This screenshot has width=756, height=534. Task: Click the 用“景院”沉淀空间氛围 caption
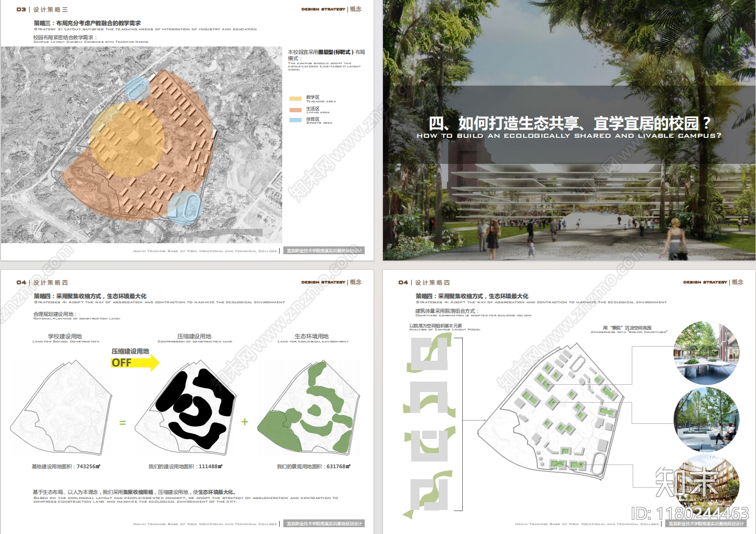point(627,328)
